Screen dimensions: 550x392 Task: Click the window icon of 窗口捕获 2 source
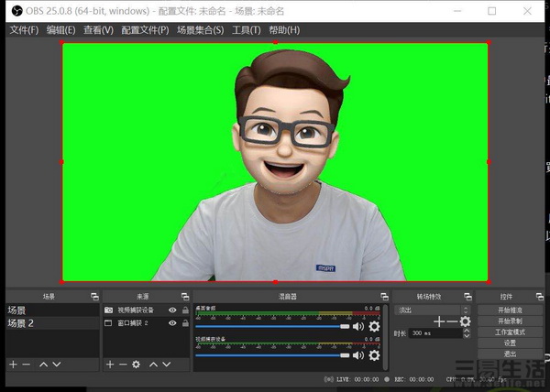coord(108,323)
